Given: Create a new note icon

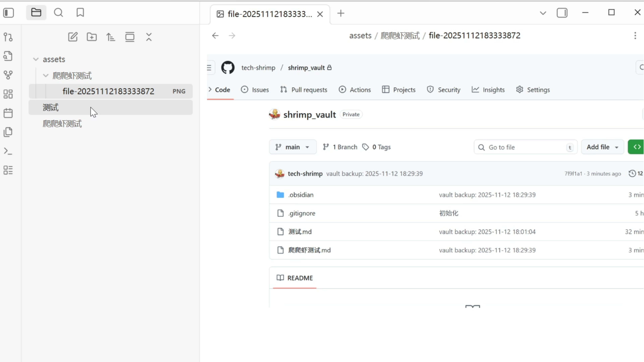Looking at the screenshot, I should tap(73, 37).
